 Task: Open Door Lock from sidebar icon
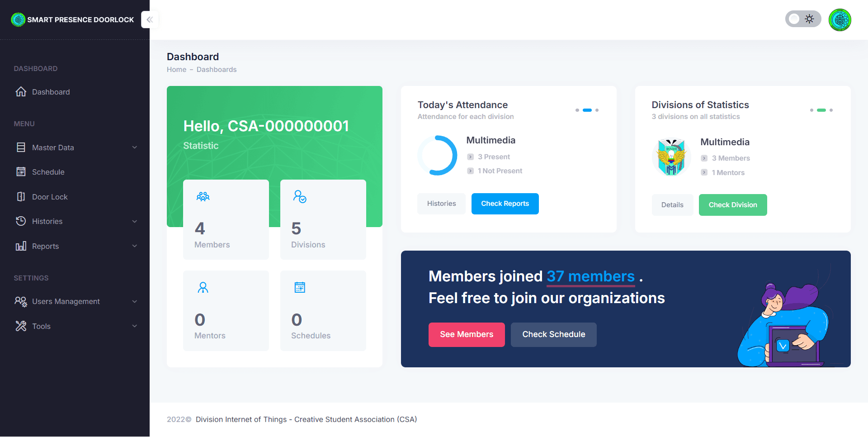[x=21, y=196]
